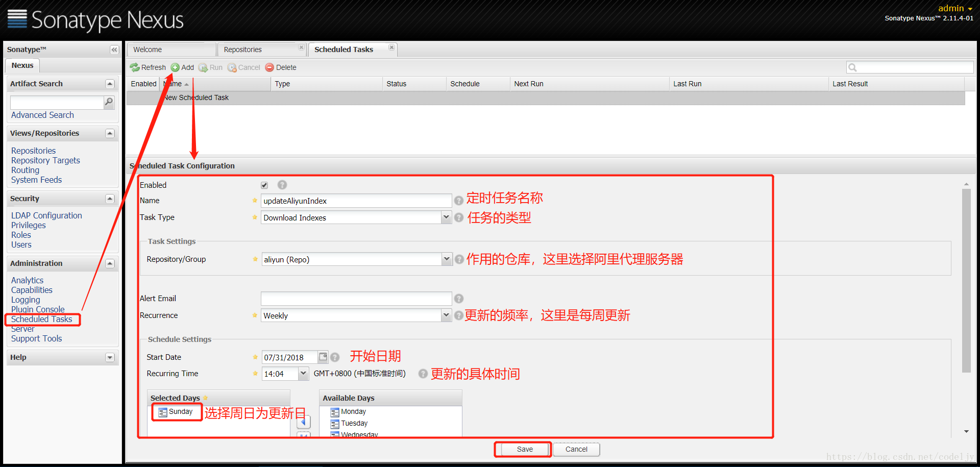Screen dimensions: 980x467
Task: Open the Task Type dropdown
Action: coord(446,217)
